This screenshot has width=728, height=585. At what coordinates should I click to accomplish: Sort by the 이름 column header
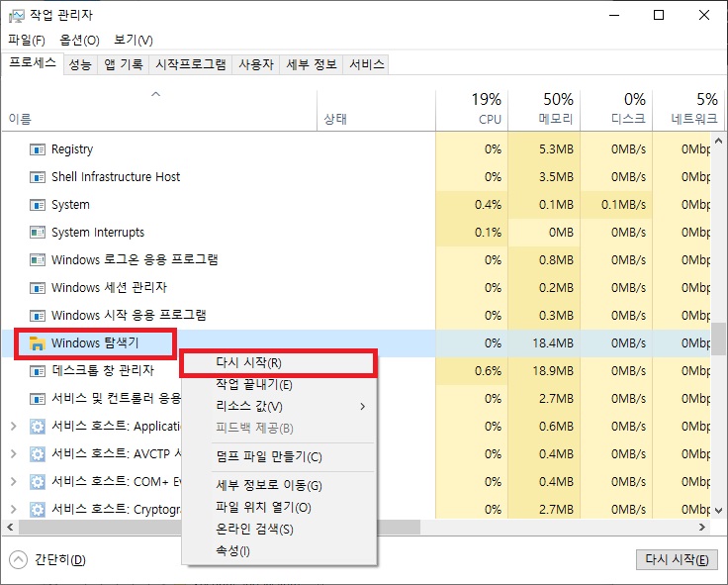coord(159,111)
